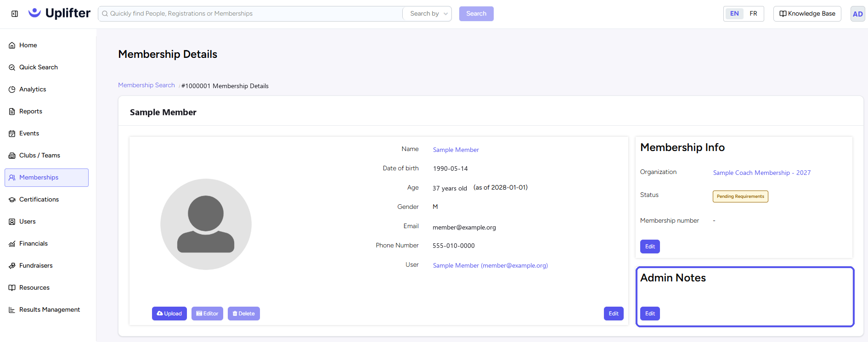Open the AD user avatar
Screen dimensions: 868x342
(x=857, y=14)
